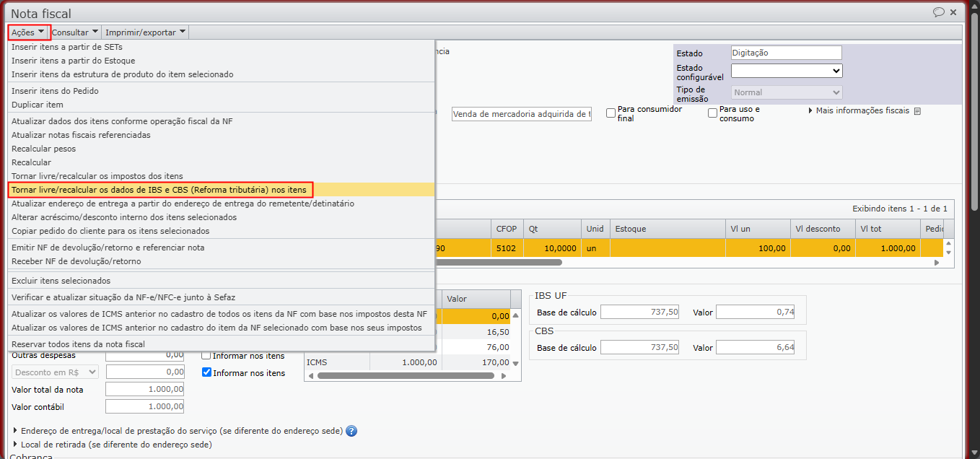Select Verificar e atualizar situação da NF-e junto à Sefaz

[221, 297]
